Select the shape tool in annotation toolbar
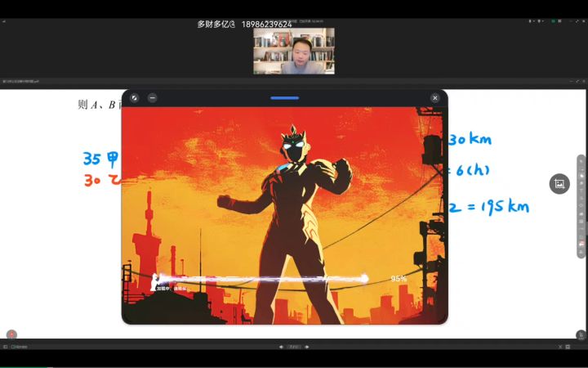This screenshot has height=368, width=588. tap(581, 205)
